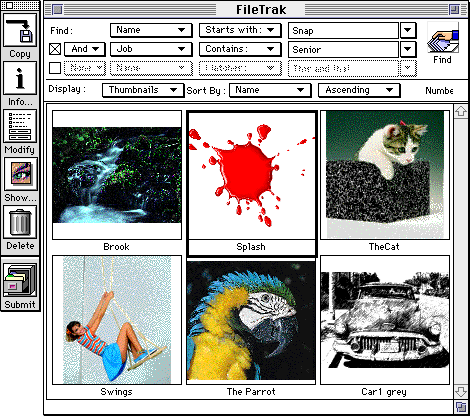The image size is (470, 416).
Task: Enable the third search criteria checkbox
Action: (55, 68)
